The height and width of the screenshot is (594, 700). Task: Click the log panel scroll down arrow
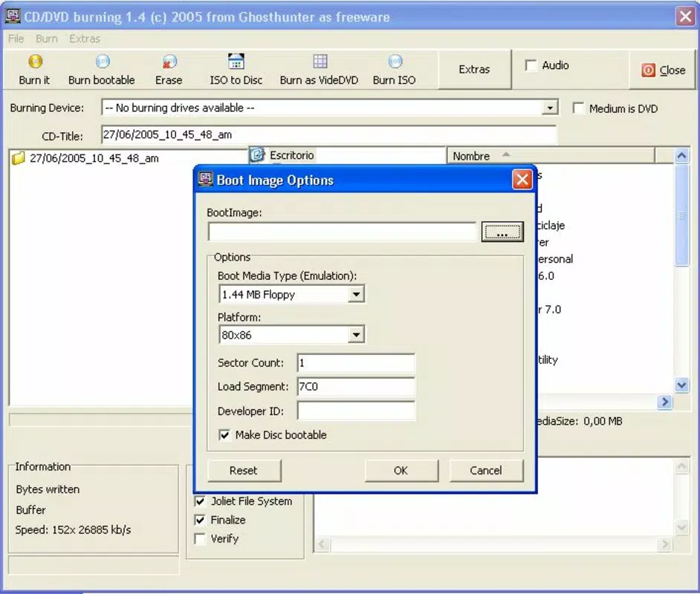[681, 528]
